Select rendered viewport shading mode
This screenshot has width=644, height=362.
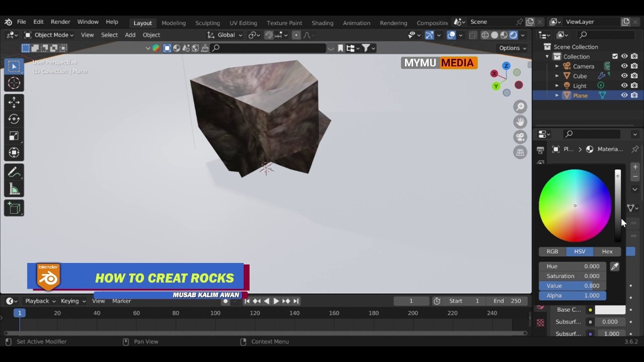513,35
